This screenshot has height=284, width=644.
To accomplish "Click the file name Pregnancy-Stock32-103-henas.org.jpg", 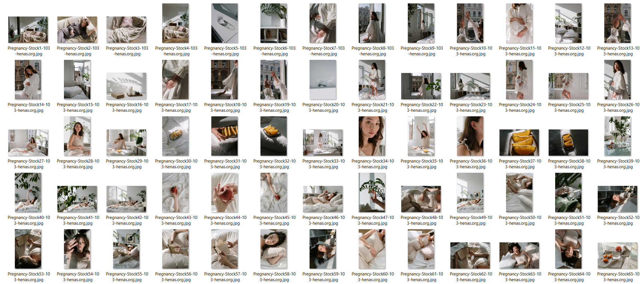I will [274, 164].
